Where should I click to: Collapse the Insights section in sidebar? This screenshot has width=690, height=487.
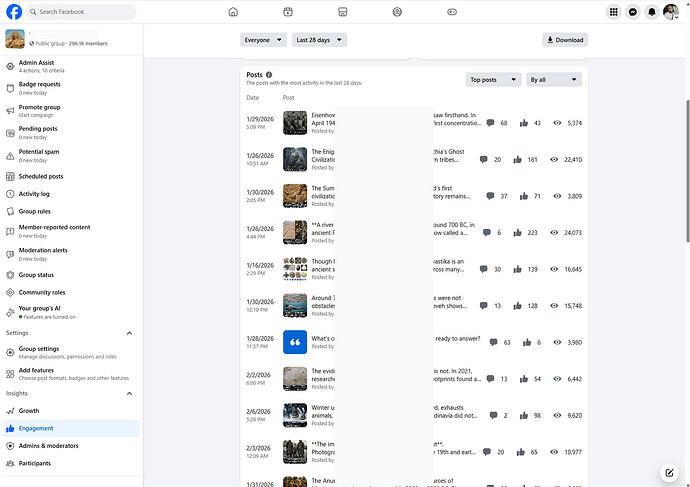[x=129, y=393]
